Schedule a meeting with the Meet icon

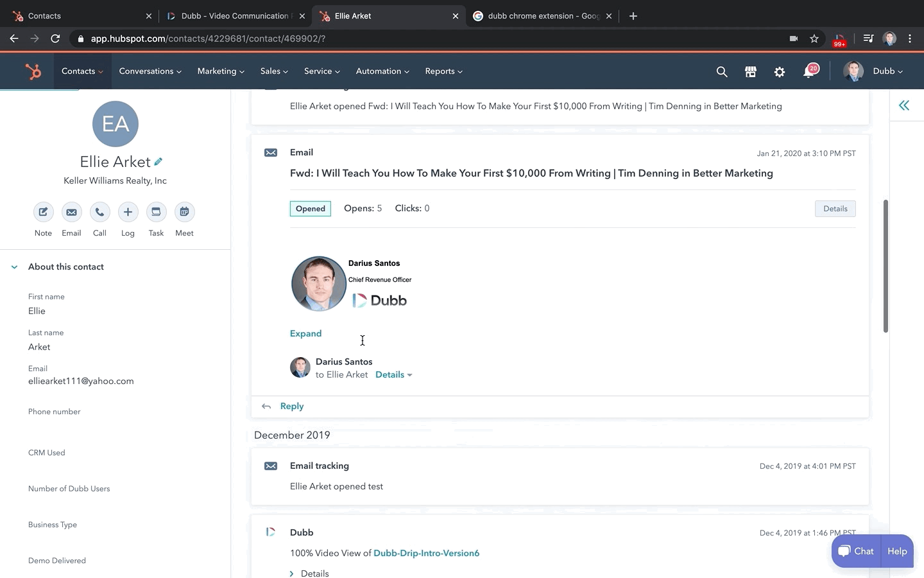(x=184, y=212)
